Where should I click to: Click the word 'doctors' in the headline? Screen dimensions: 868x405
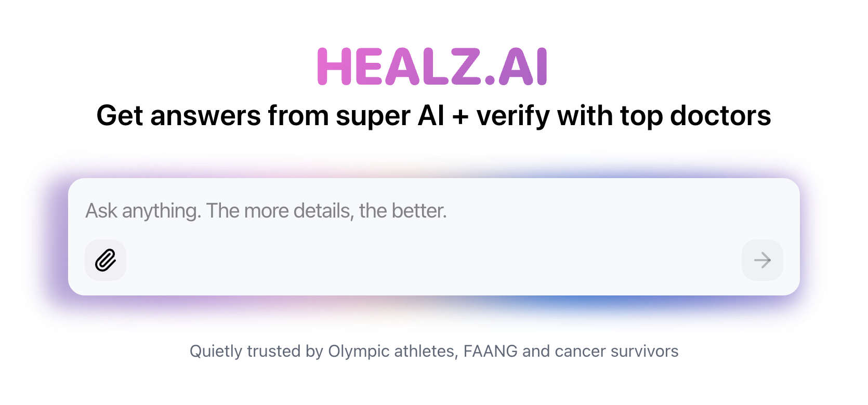[720, 115]
